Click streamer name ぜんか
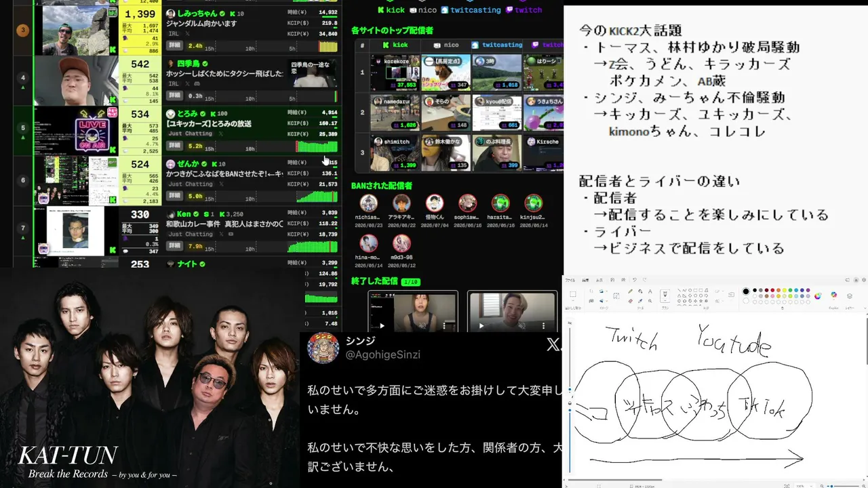This screenshot has width=868, height=488. coord(188,164)
